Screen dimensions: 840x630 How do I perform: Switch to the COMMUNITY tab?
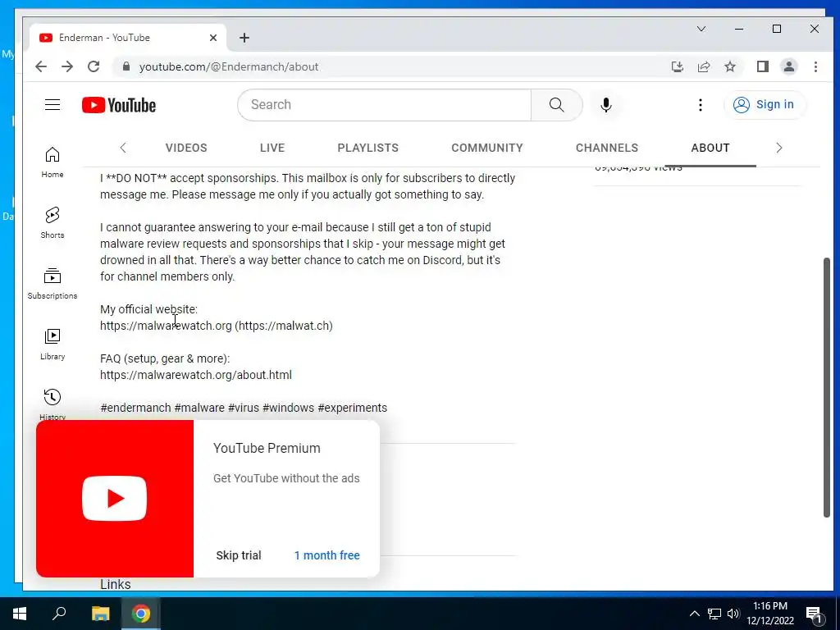pyautogui.click(x=487, y=148)
